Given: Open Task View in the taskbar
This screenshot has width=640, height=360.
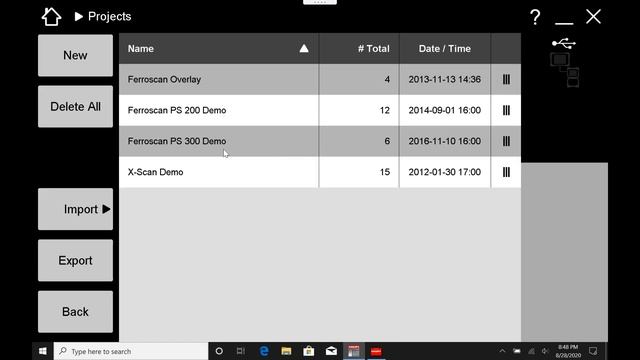Looking at the screenshot, I should click(241, 351).
